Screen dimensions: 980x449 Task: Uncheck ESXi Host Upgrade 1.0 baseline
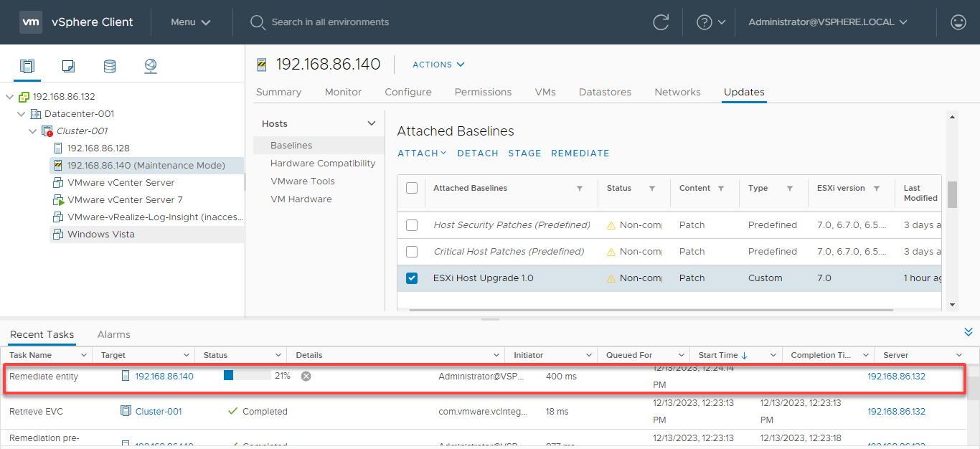click(x=412, y=278)
